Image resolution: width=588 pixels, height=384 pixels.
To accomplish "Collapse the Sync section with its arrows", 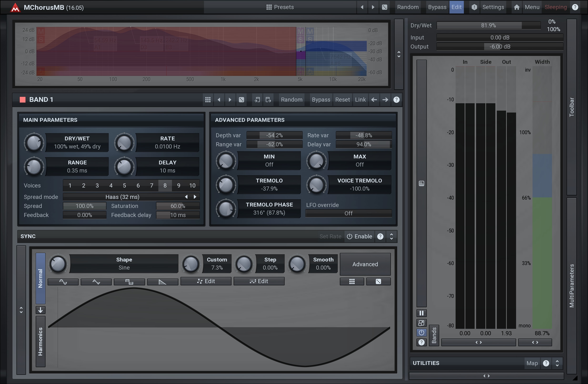I will click(x=391, y=236).
